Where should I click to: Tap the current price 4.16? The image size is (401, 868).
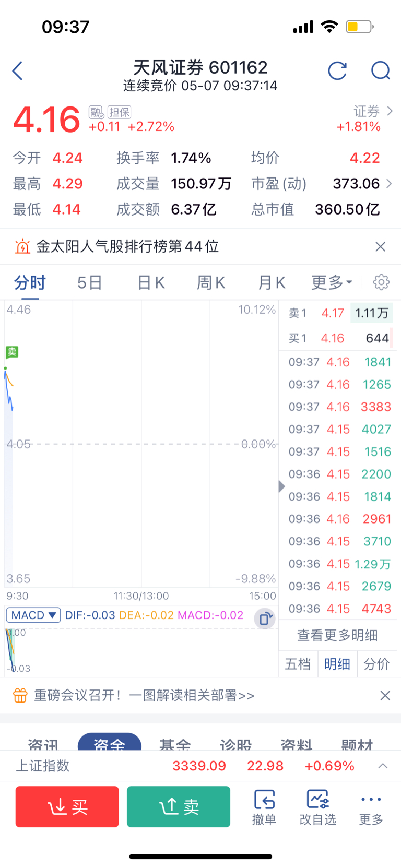(46, 120)
